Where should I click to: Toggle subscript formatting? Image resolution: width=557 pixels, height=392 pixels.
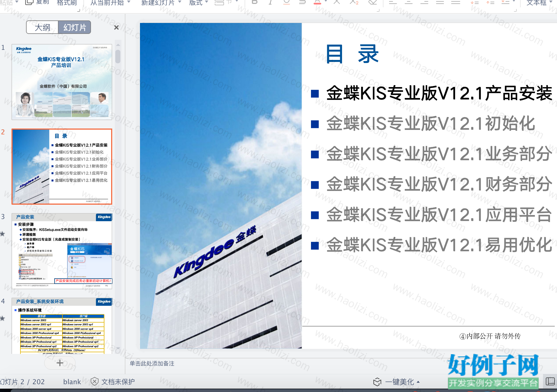[354, 2]
